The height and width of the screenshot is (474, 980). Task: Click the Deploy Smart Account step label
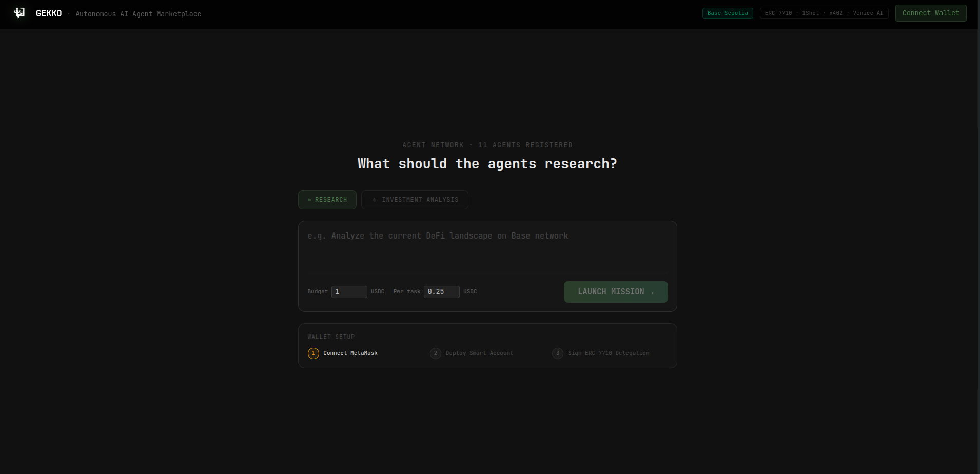point(479,353)
